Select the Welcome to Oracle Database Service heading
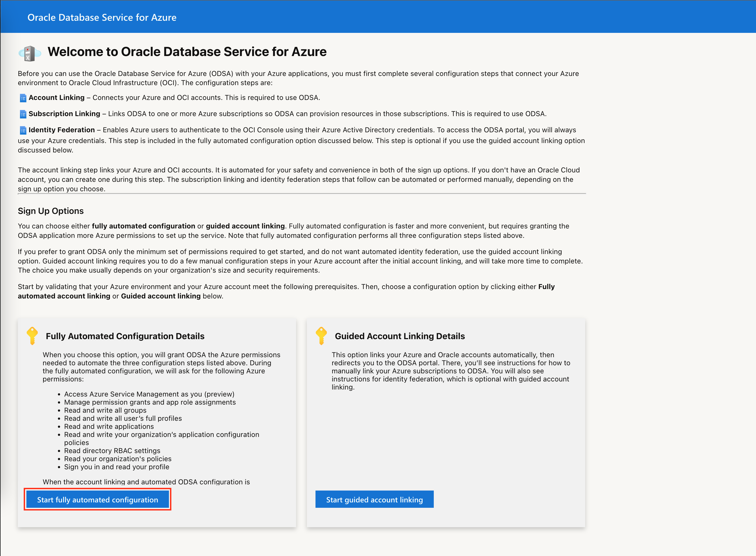756x556 pixels. pos(187,52)
